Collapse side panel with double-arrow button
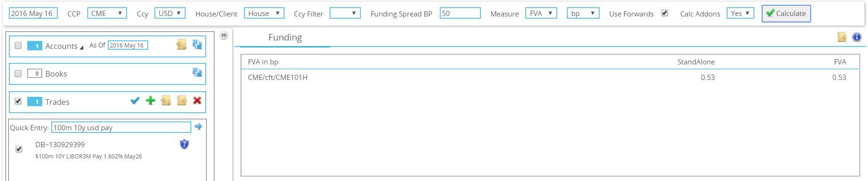The image size is (868, 181). [224, 35]
